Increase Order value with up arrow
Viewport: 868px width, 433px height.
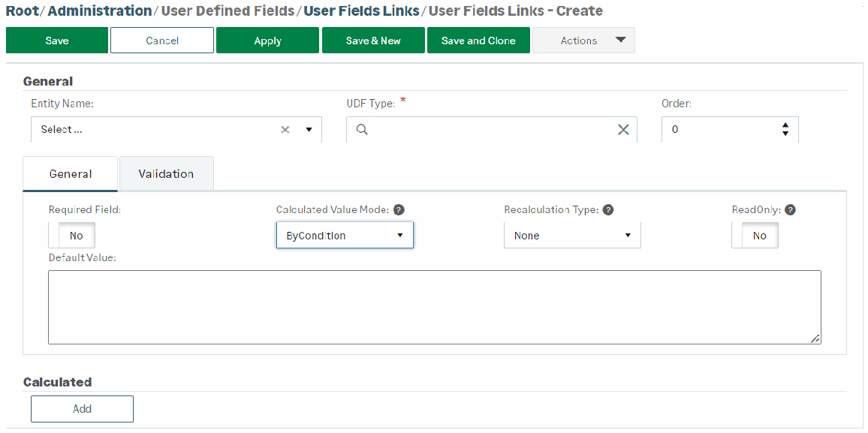tap(785, 125)
